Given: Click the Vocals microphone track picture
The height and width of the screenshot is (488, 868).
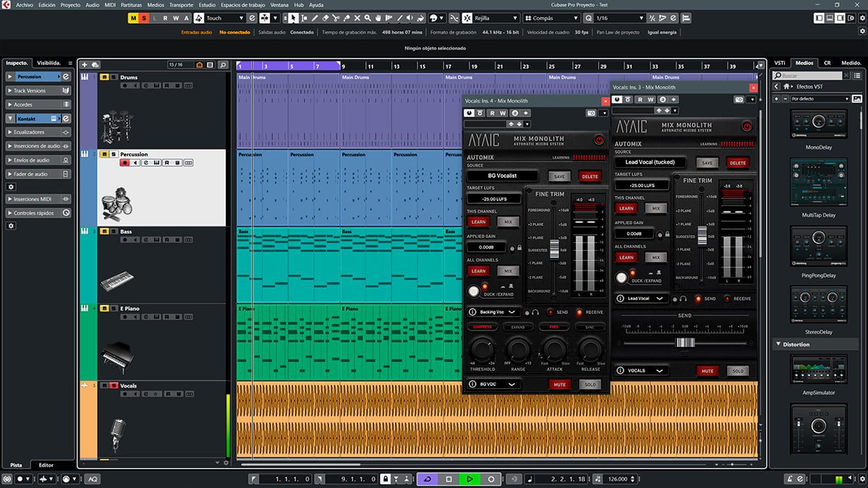Looking at the screenshot, I should click(x=116, y=435).
